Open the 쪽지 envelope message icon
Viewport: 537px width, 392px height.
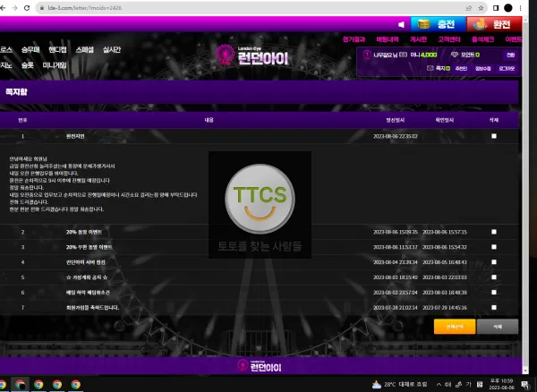coord(430,68)
